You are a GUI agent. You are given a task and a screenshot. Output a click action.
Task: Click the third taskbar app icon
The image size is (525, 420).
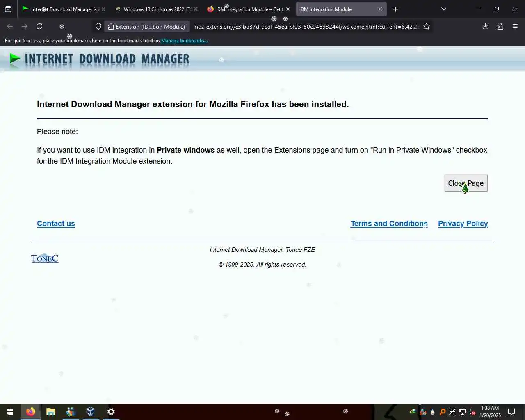(x=71, y=412)
